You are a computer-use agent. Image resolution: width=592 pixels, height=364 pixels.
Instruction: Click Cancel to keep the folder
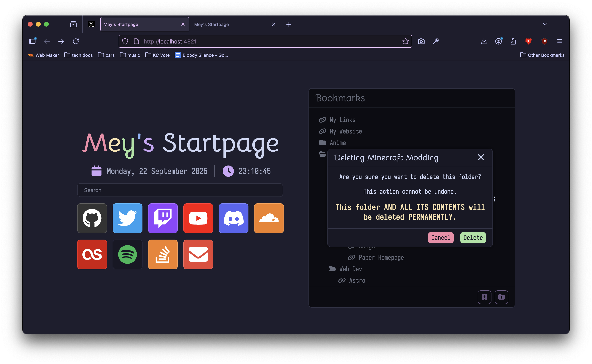click(x=440, y=238)
